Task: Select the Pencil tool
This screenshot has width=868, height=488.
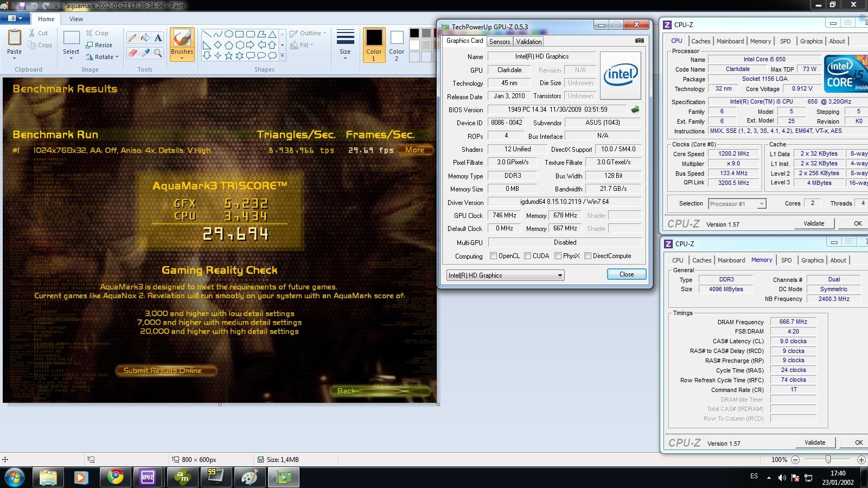Action: coord(132,38)
